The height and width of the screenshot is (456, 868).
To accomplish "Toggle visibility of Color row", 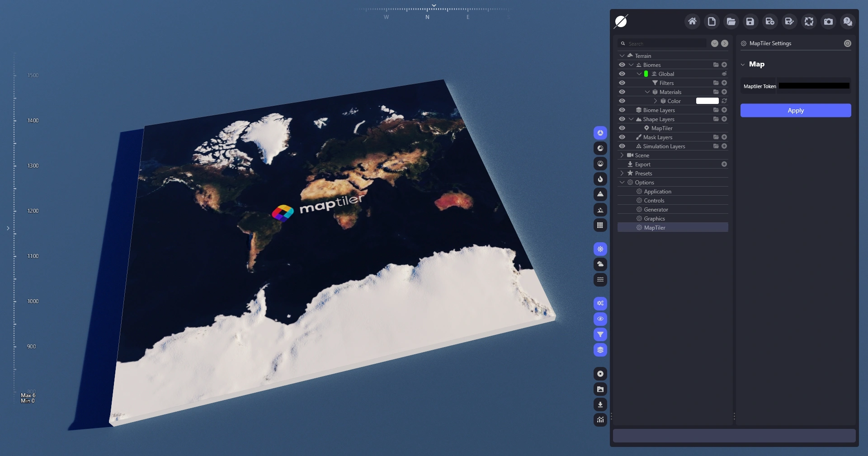I will [x=622, y=101].
